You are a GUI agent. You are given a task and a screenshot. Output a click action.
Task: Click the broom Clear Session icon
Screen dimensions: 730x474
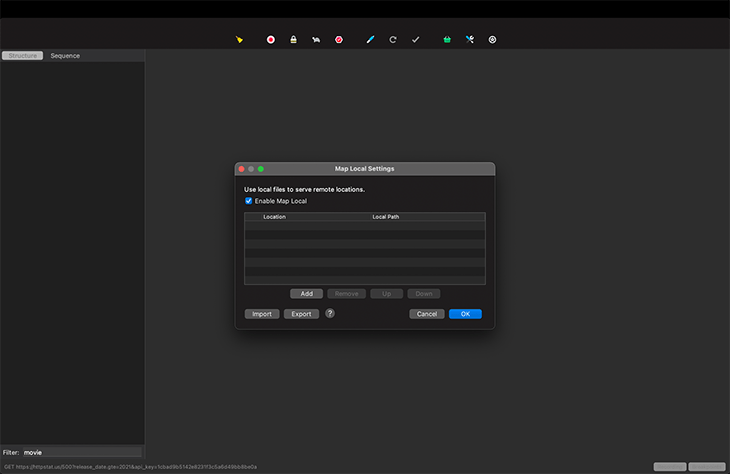[240, 40]
